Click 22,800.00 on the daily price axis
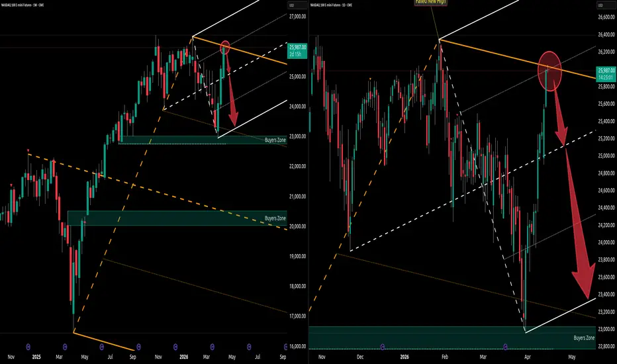 click(606, 346)
